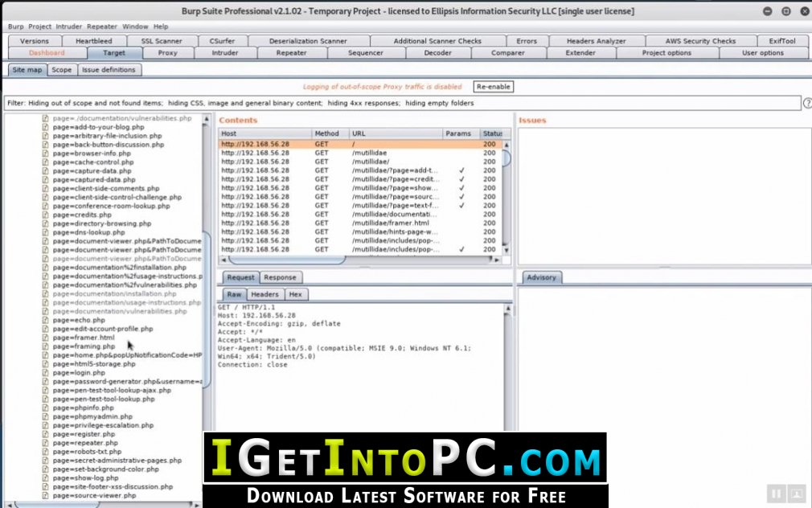Select the /mutillidae/?page=credit... contents row
This screenshot has height=508, width=812.
(x=360, y=179)
